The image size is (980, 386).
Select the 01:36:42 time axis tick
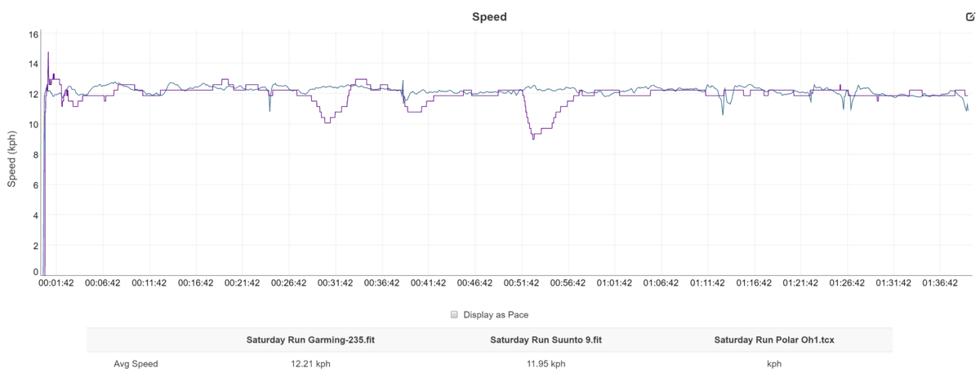point(940,283)
